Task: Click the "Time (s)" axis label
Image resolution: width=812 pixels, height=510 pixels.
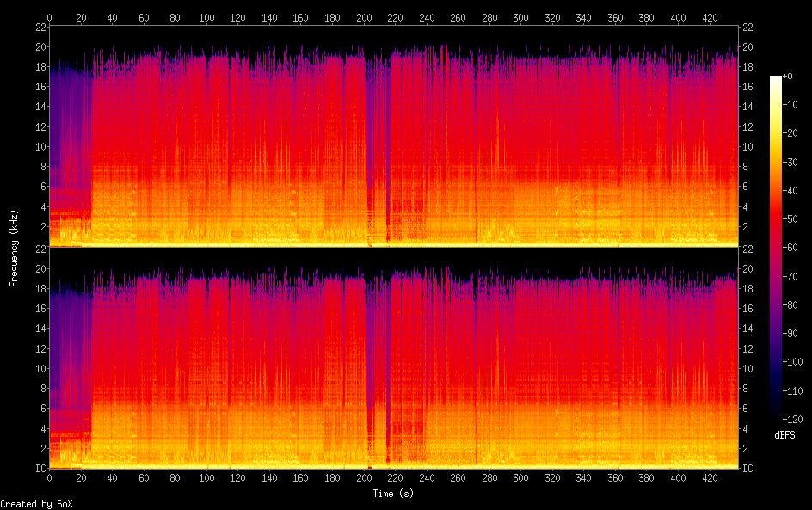Action: (x=394, y=494)
